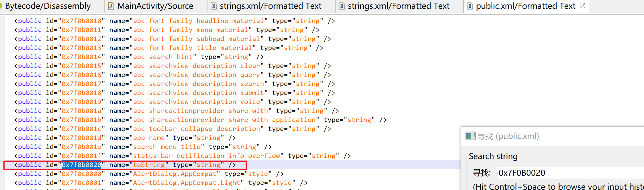
Task: Click the id 0x7f0b0014
Action: (81, 57)
